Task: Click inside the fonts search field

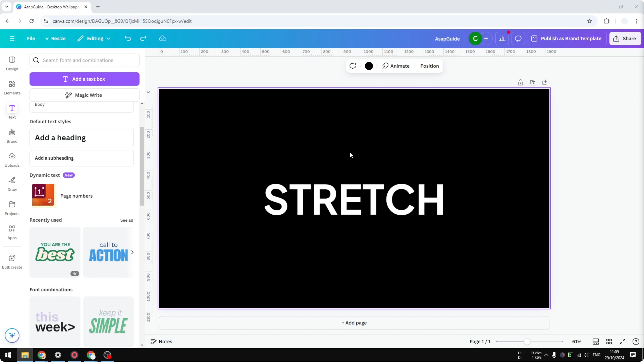Action: (x=85, y=60)
